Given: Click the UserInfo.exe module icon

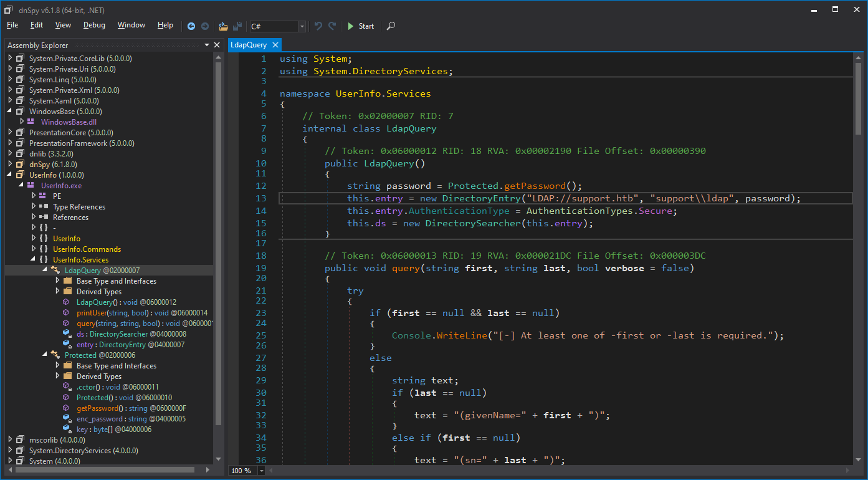Looking at the screenshot, I should click(31, 185).
